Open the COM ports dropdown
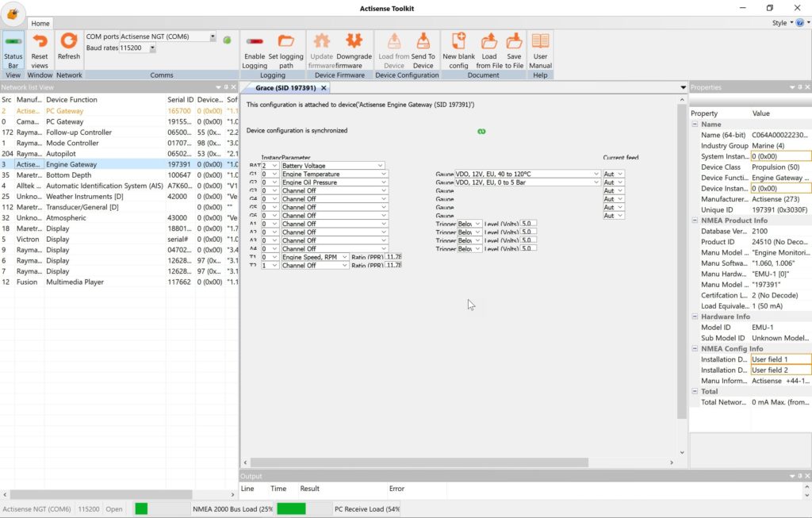This screenshot has height=518, width=812. coord(213,36)
